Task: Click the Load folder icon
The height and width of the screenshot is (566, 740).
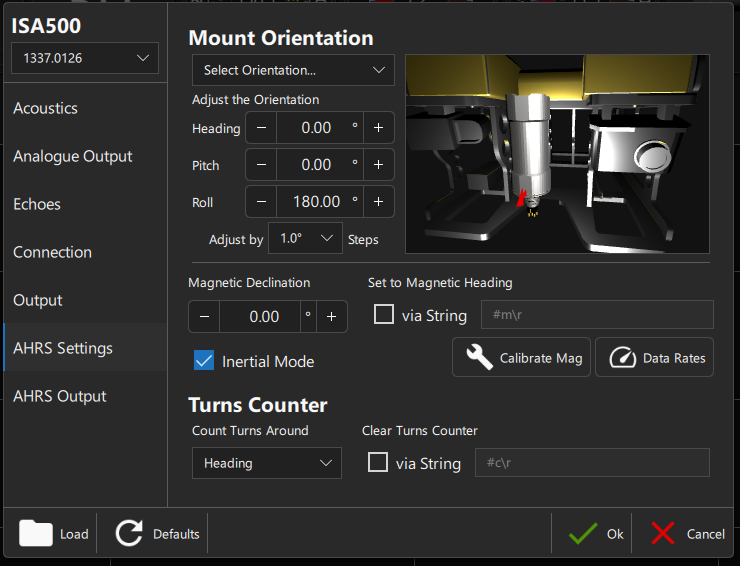Action: (37, 533)
